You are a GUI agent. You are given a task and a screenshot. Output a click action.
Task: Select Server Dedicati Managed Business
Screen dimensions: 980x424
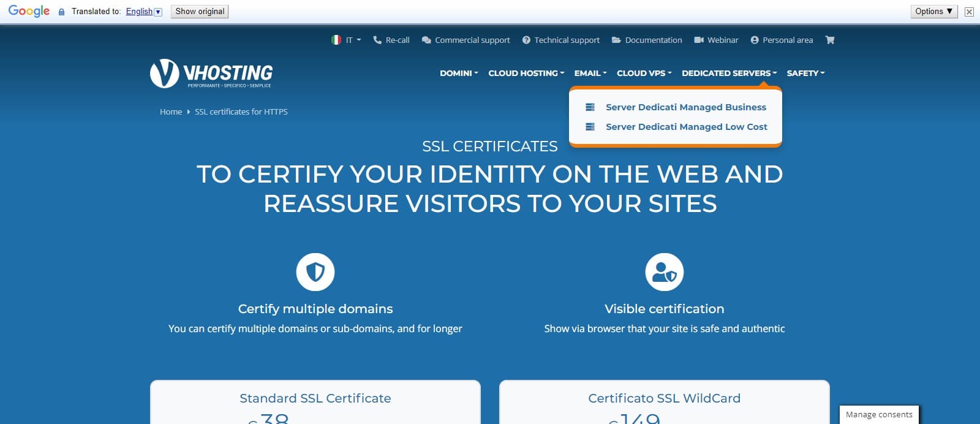point(686,107)
